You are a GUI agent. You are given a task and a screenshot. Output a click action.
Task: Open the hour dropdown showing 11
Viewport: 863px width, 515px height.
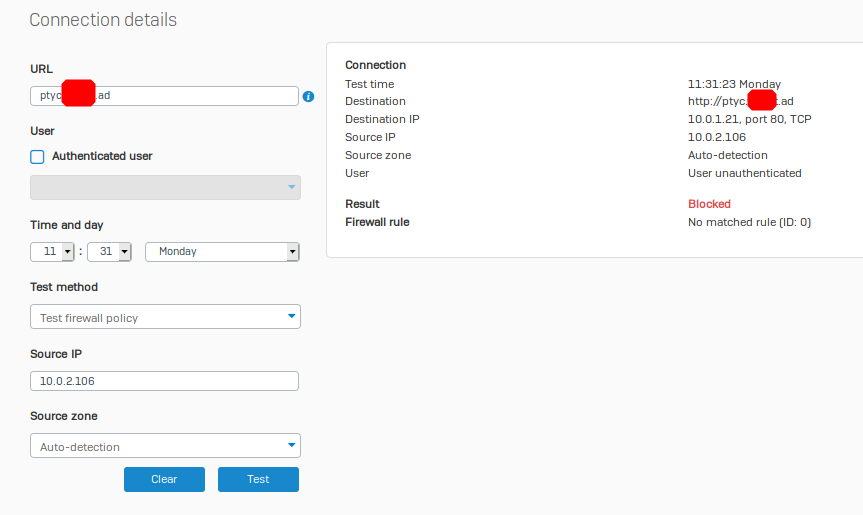pos(53,252)
